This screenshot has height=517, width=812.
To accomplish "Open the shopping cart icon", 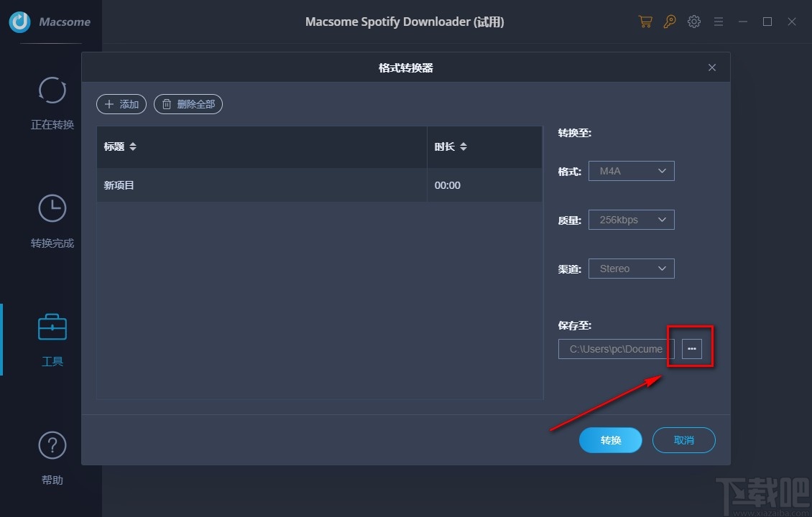I will 645,22.
